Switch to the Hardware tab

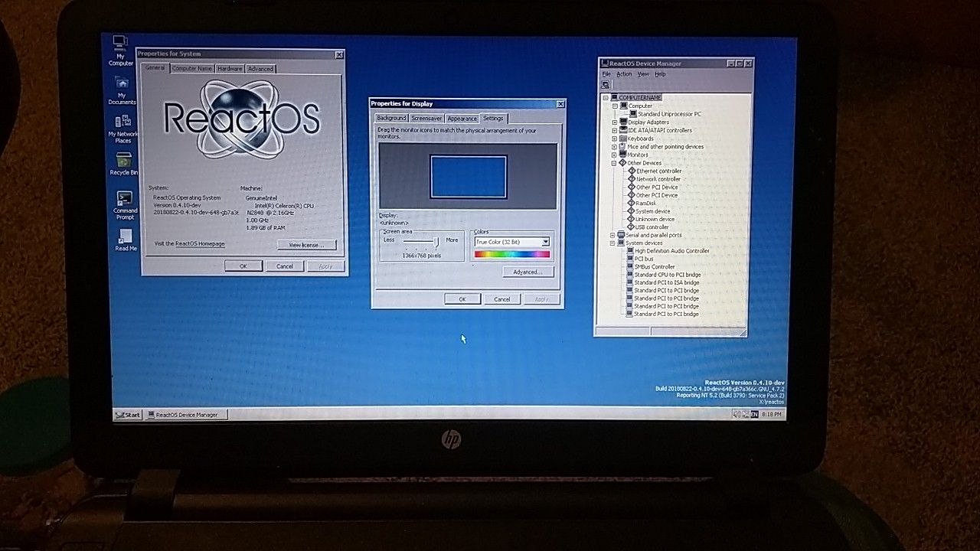click(x=230, y=69)
